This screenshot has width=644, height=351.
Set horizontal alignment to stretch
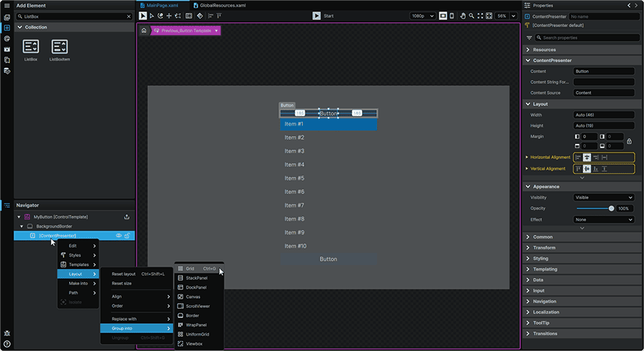(604, 157)
